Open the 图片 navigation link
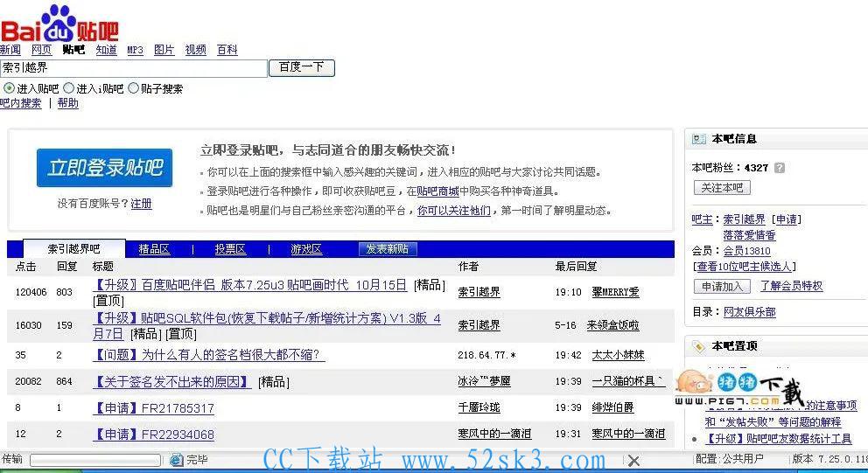This screenshot has height=473, width=868. [164, 50]
